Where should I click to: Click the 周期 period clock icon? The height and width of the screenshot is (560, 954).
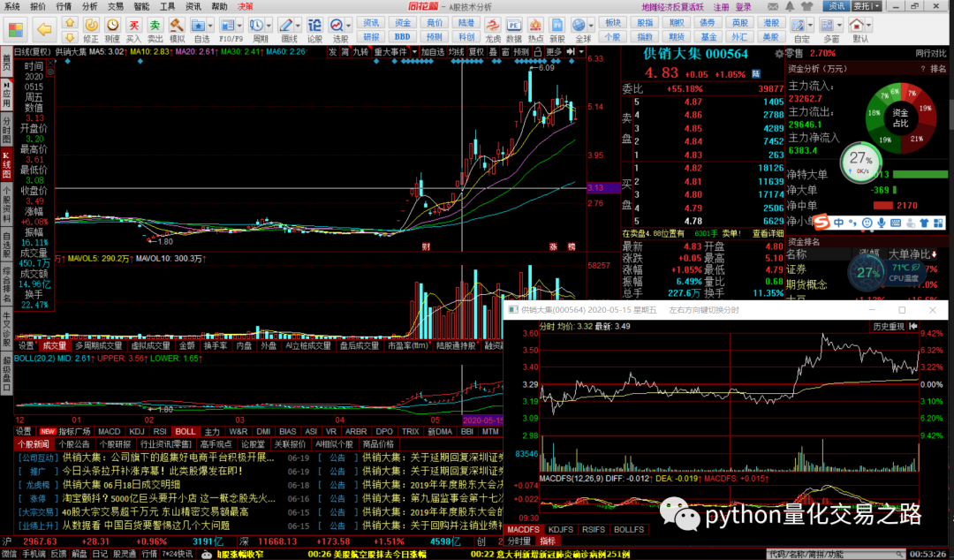coord(257,26)
